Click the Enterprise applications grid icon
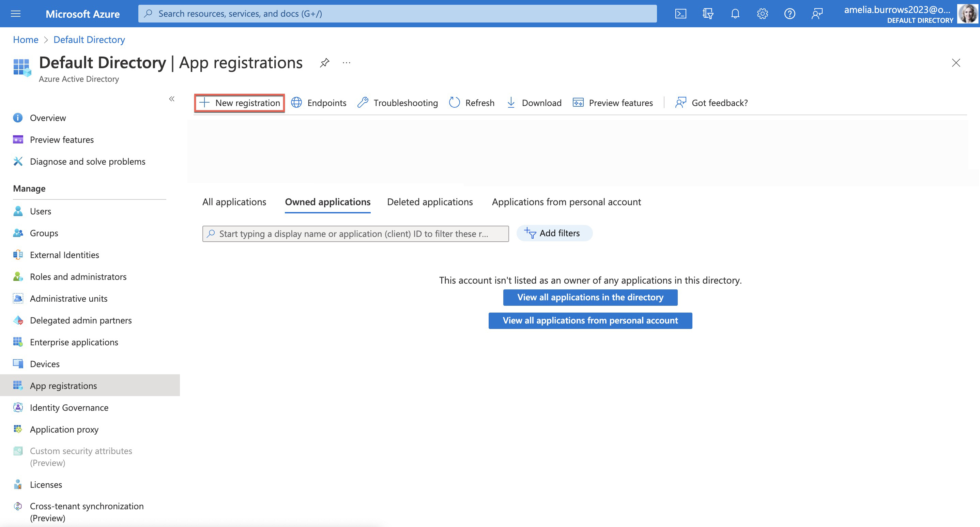980x527 pixels. [x=18, y=342]
